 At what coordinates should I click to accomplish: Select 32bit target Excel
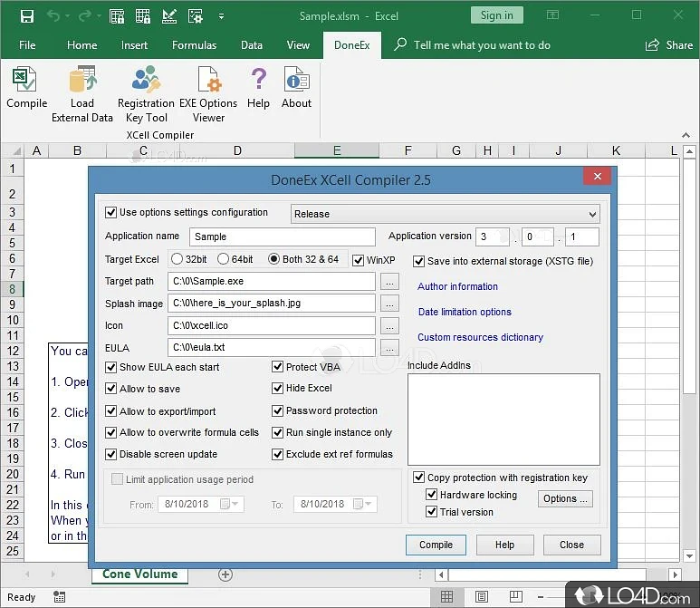177,258
